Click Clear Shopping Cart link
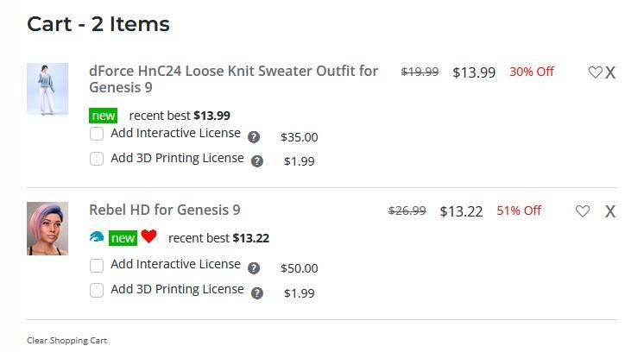 click(x=66, y=341)
